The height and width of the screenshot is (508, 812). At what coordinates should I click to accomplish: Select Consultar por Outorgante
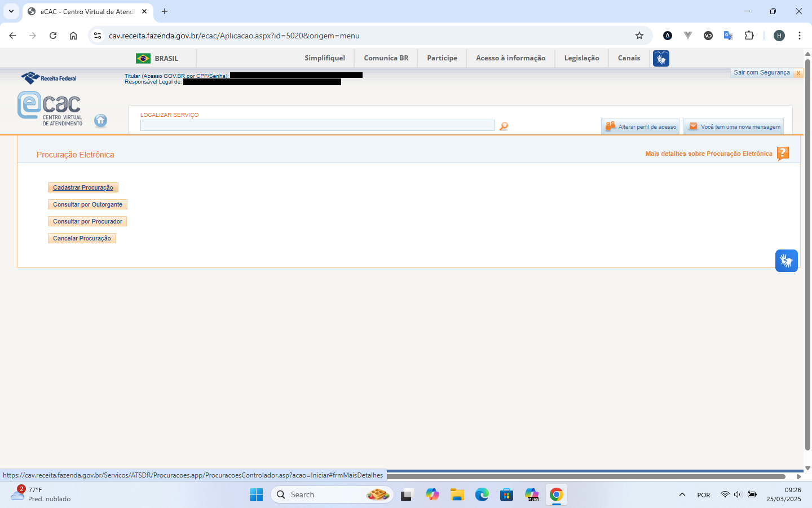(x=87, y=204)
